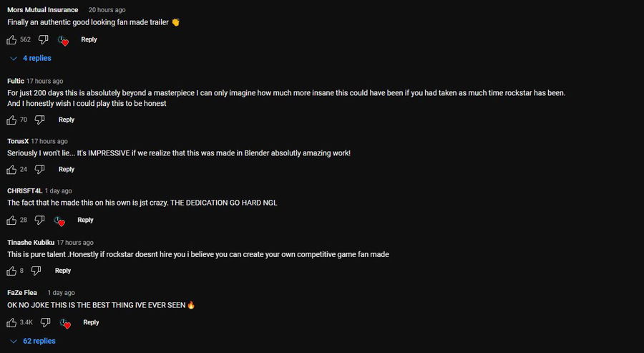Dislike the Tinashe Kubiku comment

pyautogui.click(x=36, y=271)
